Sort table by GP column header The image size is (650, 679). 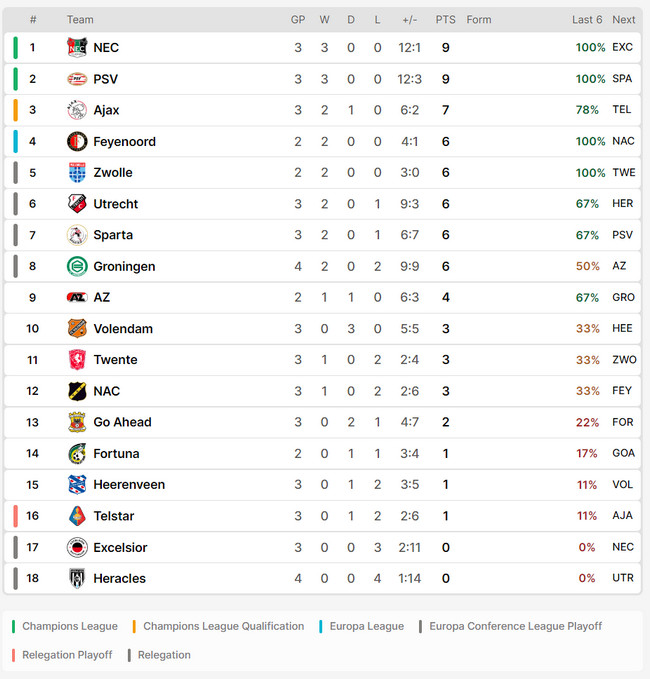[298, 20]
